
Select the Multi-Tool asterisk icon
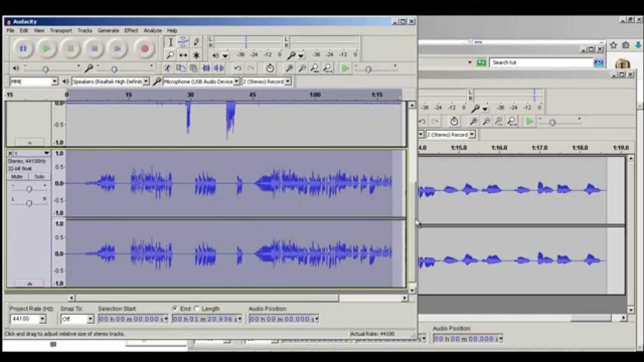tap(196, 55)
